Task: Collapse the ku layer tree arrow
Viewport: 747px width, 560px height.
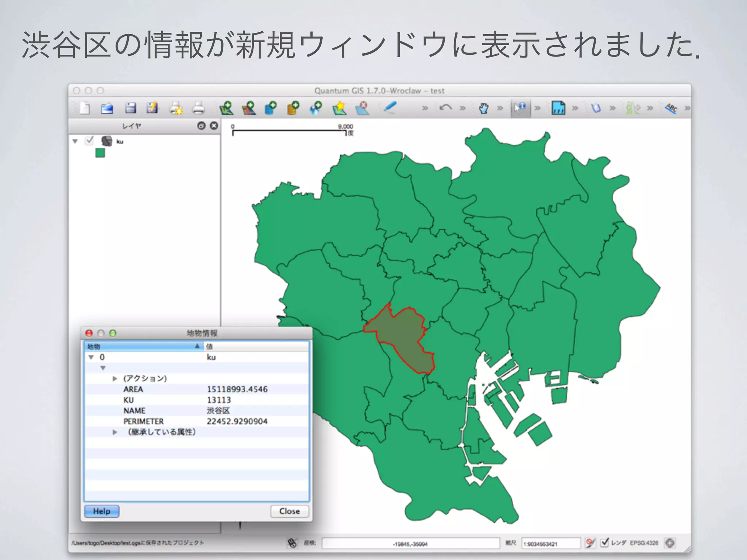Action: pyautogui.click(x=75, y=141)
